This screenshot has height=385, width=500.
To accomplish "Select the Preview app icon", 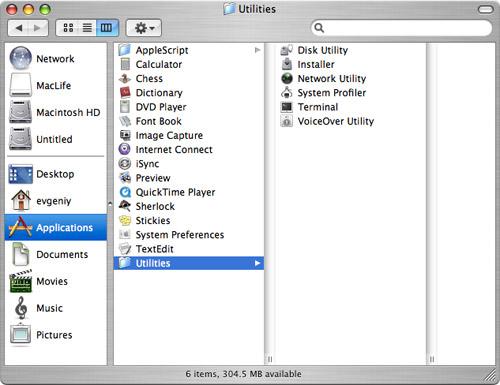I will pyautogui.click(x=125, y=178).
